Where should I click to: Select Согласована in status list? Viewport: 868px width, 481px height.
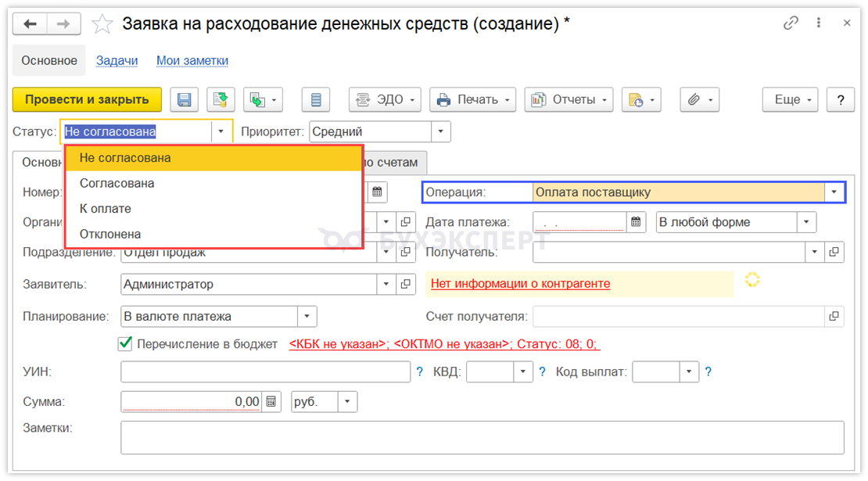tap(117, 183)
